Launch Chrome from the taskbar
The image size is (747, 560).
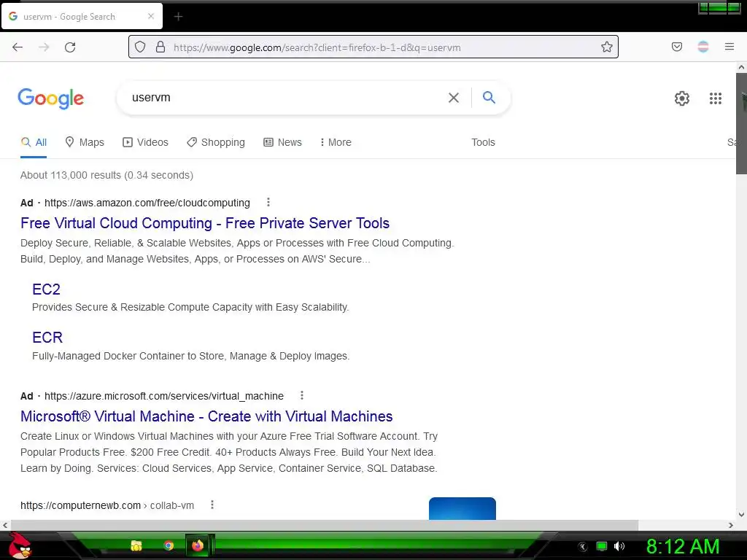(x=169, y=545)
